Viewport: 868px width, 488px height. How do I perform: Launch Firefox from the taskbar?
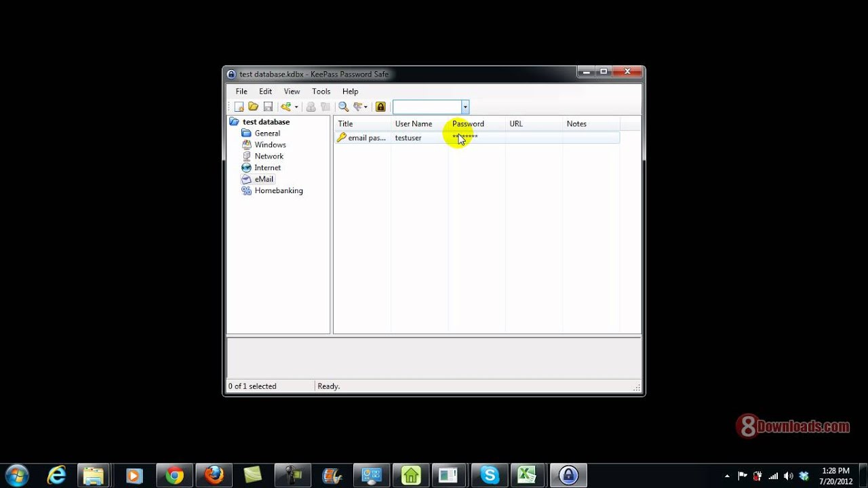click(x=214, y=475)
